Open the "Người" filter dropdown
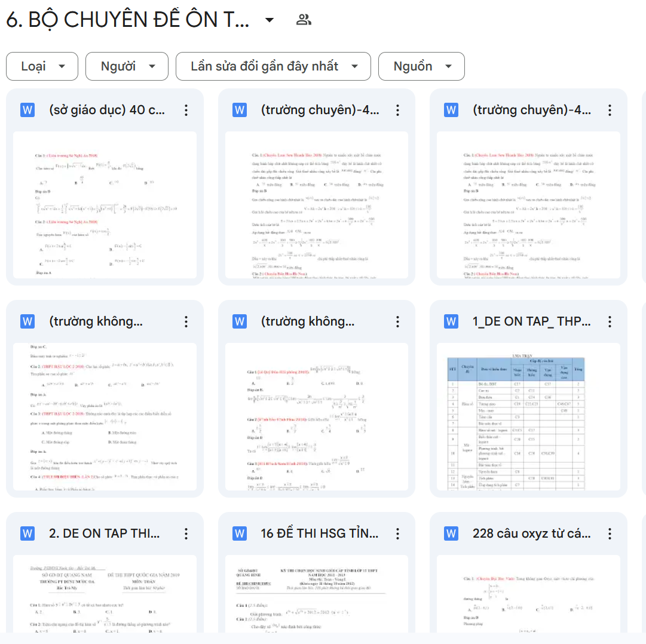 tap(127, 66)
